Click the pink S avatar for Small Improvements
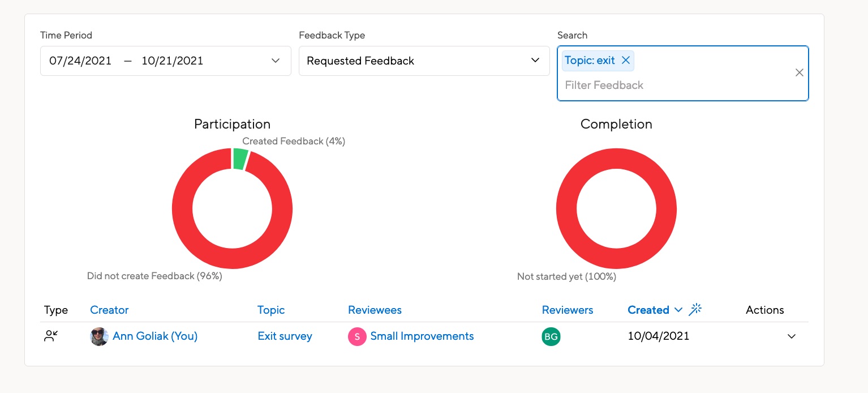Viewport: 868px width, 393px height. point(357,336)
